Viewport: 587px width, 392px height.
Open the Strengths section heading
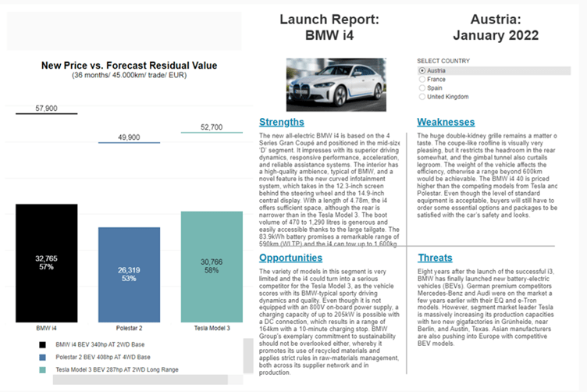tap(281, 123)
